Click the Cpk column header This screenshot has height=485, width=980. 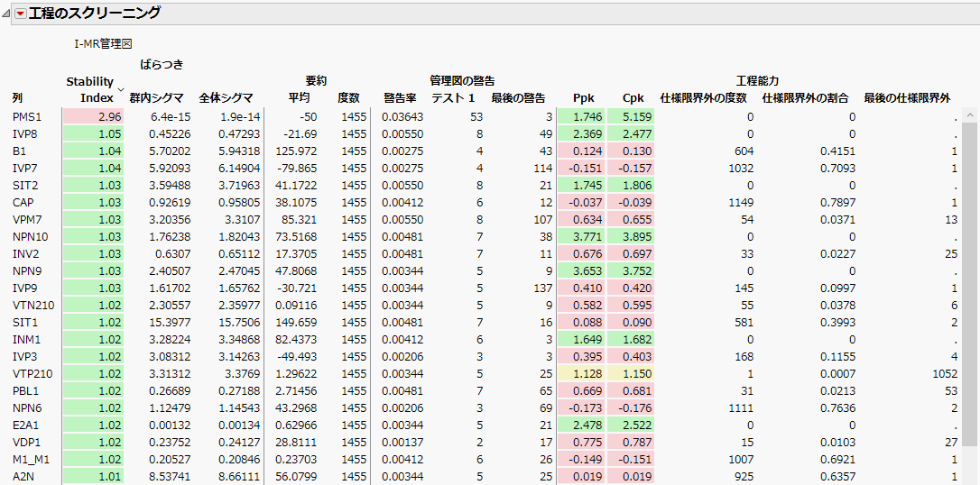[x=633, y=97]
